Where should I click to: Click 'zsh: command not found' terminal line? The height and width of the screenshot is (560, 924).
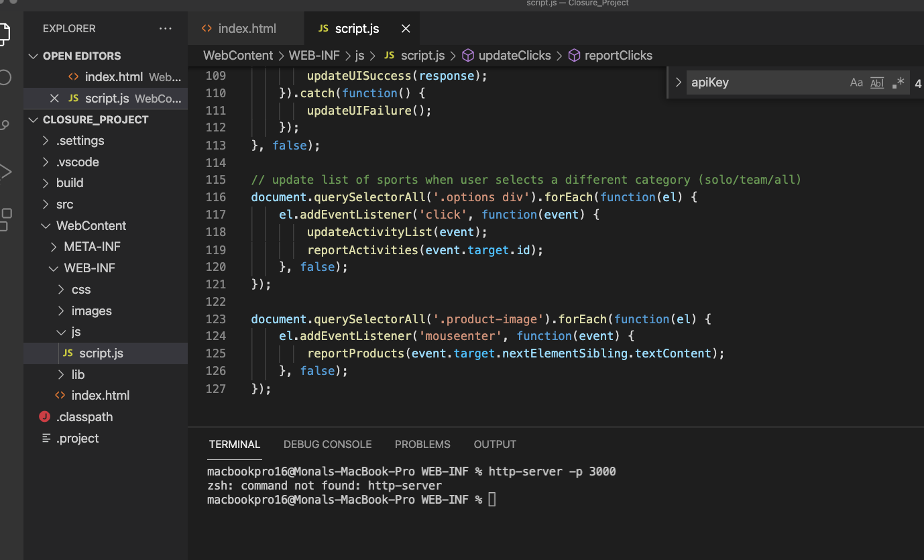tap(325, 486)
